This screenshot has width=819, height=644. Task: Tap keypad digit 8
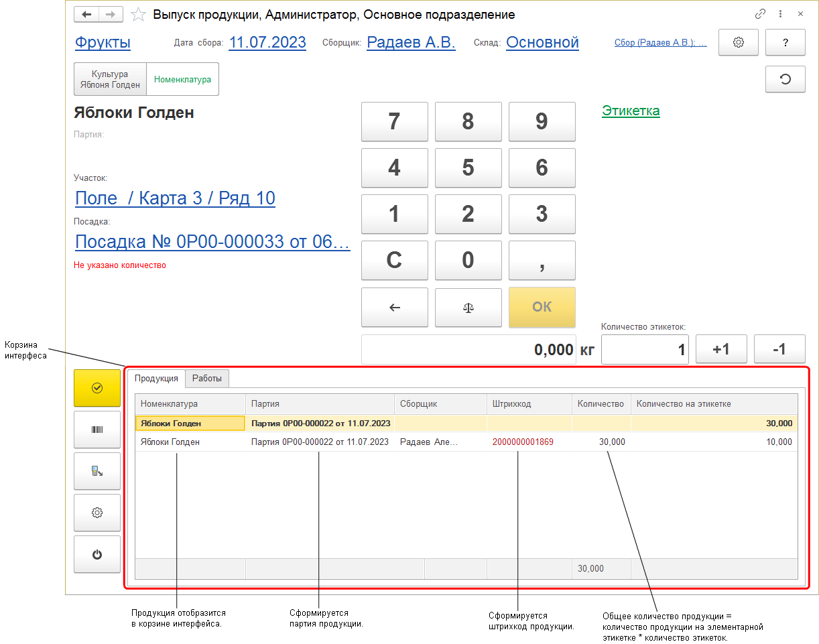468,121
